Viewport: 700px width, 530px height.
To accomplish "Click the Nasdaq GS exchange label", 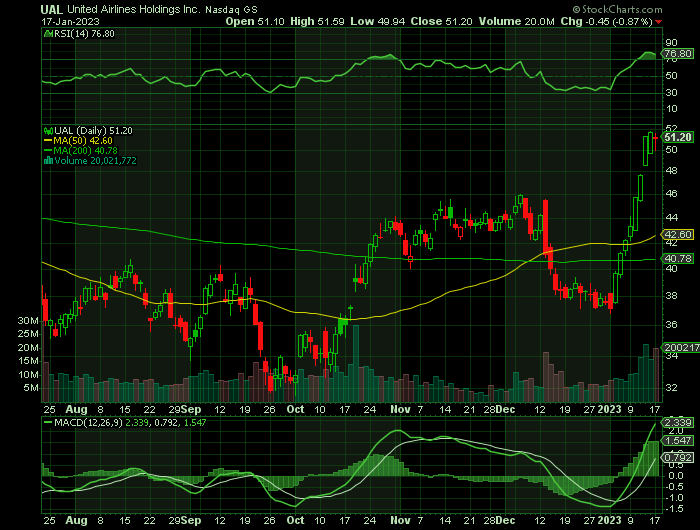I will pos(231,10).
